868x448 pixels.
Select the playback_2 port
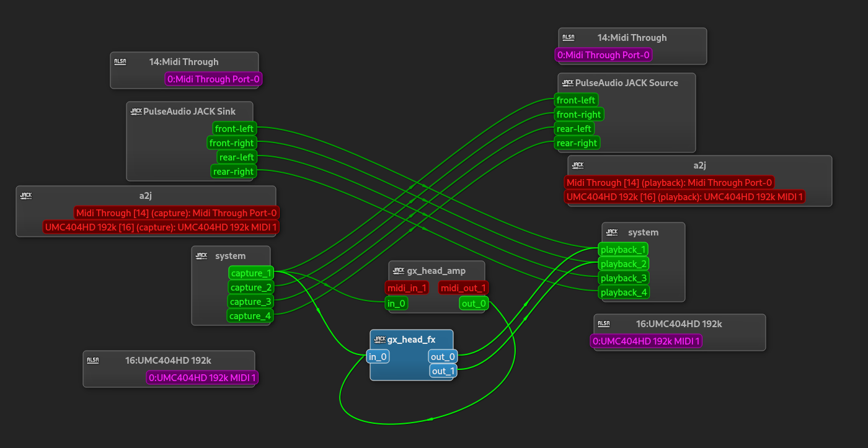point(624,264)
